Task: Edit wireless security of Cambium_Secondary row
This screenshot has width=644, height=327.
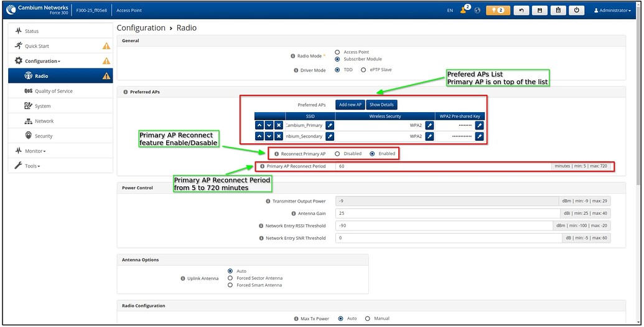Action: (429, 136)
